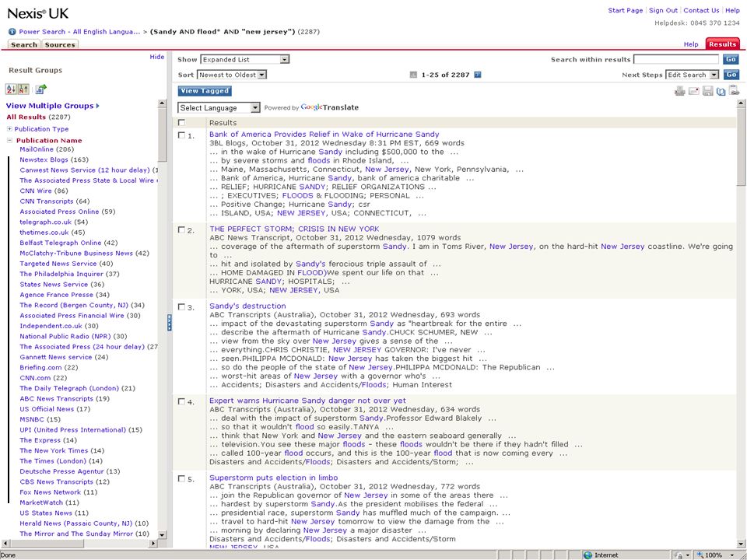This screenshot has width=747, height=560.
Task: Click the print documents icon
Action: (x=680, y=90)
